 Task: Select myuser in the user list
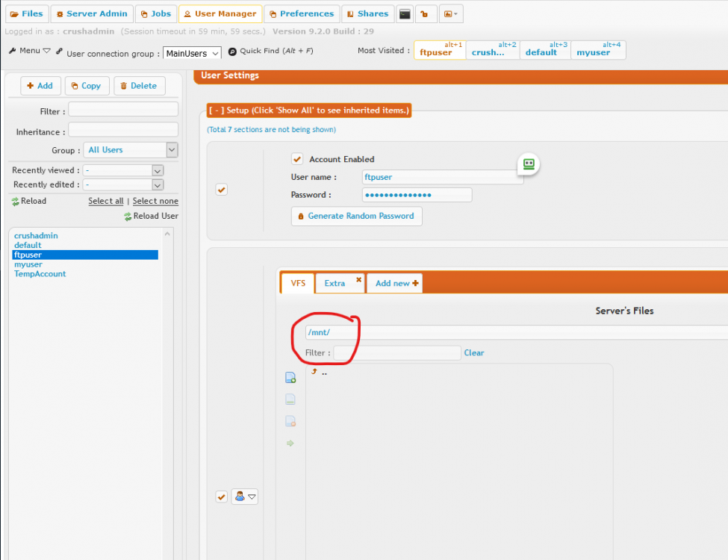point(28,264)
